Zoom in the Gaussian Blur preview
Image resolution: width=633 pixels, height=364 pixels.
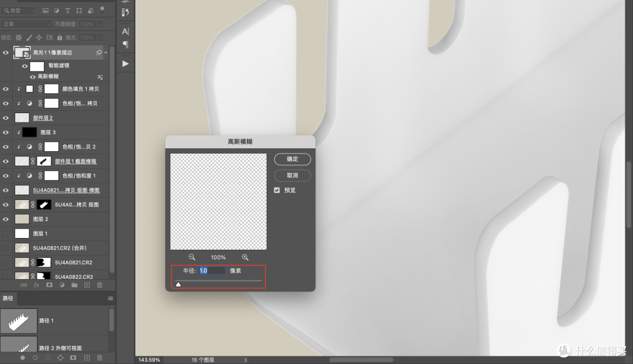coord(245,257)
